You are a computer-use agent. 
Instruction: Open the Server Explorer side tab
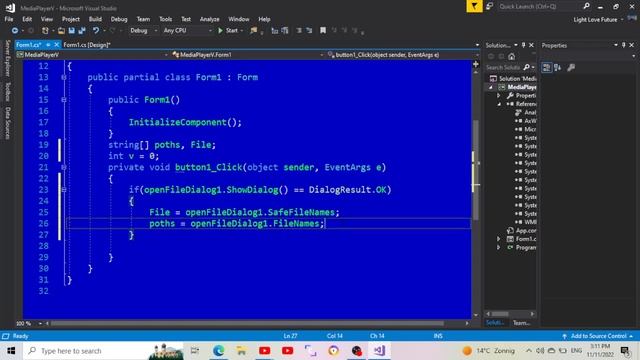coord(7,58)
